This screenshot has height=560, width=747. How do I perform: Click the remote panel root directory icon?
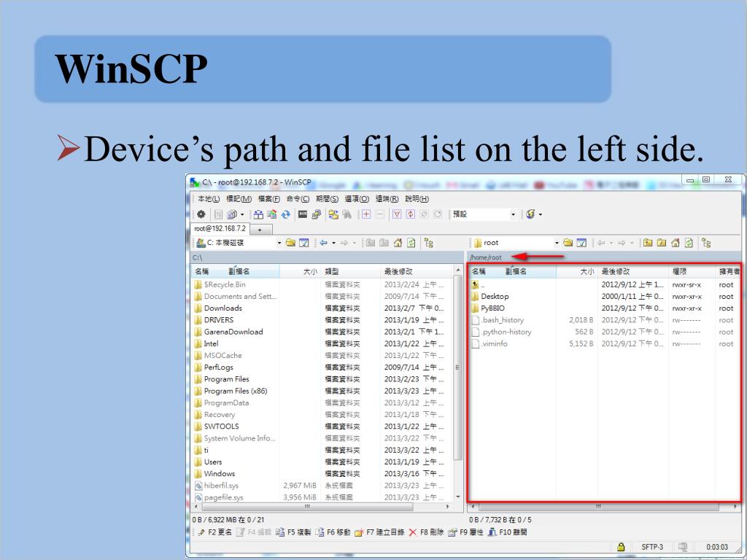661,243
